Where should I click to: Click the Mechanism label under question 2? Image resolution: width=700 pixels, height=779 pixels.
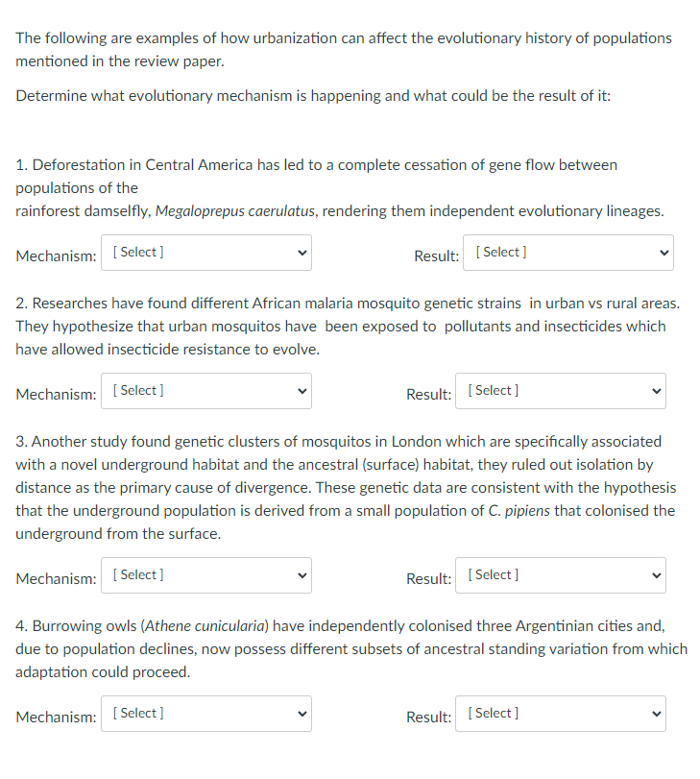(56, 394)
